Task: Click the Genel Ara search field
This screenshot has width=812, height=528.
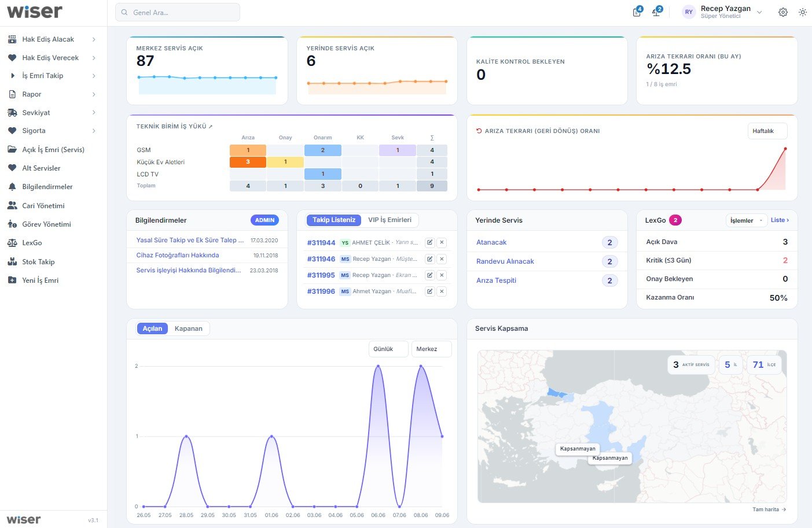Action: (x=178, y=12)
